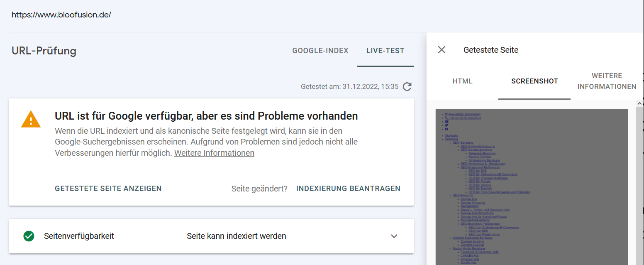Follow the underlined Weitere Informationen link
The height and width of the screenshot is (265, 644).
214,153
